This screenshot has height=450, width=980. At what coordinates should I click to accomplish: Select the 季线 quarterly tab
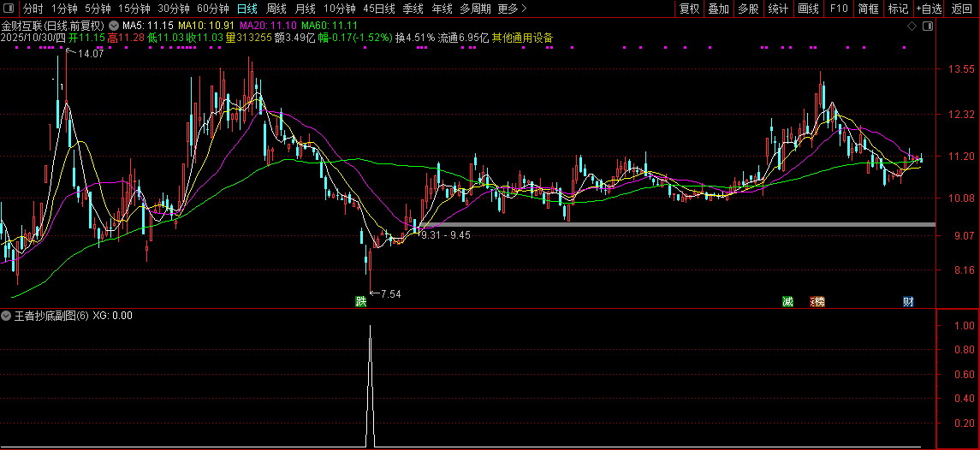413,9
